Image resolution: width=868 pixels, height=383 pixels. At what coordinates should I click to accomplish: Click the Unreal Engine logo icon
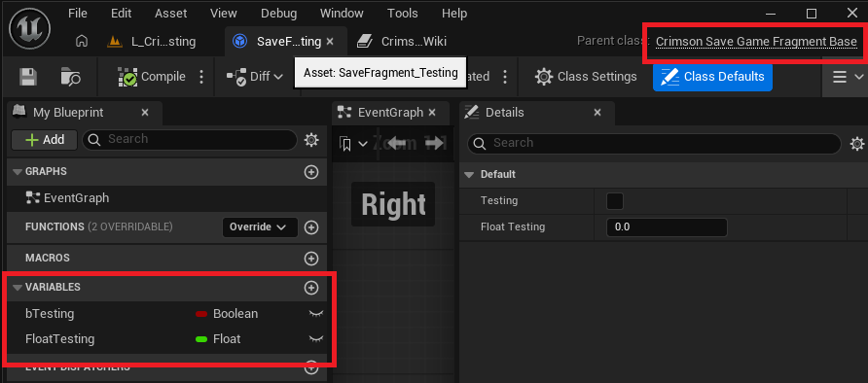pyautogui.click(x=29, y=29)
